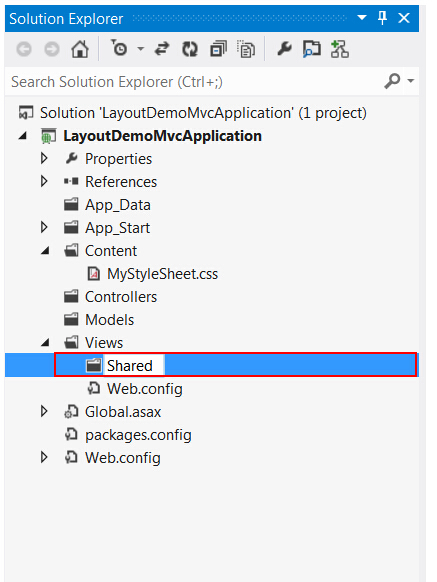The width and height of the screenshot is (437, 582).
Task: Toggle Preview Selected Items icon
Action: click(x=312, y=49)
